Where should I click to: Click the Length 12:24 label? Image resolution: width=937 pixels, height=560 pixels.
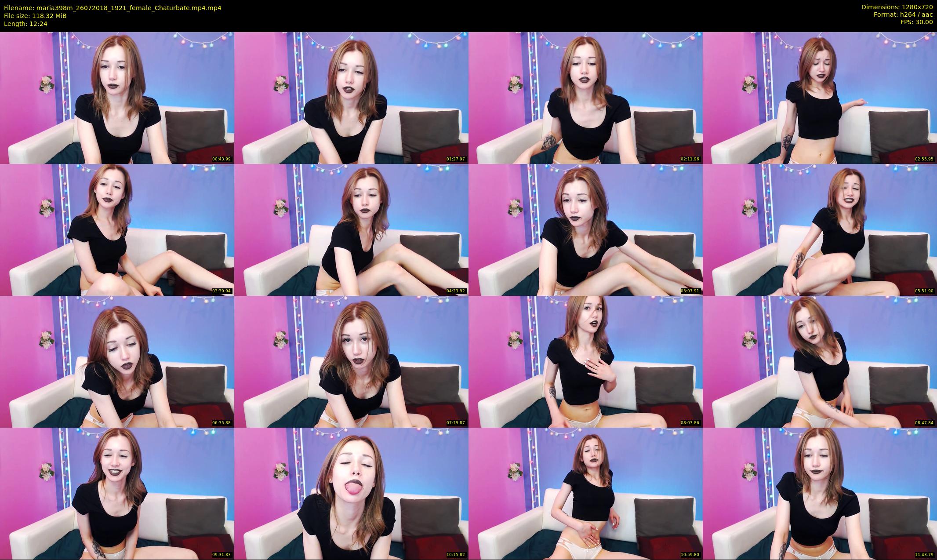coord(25,23)
